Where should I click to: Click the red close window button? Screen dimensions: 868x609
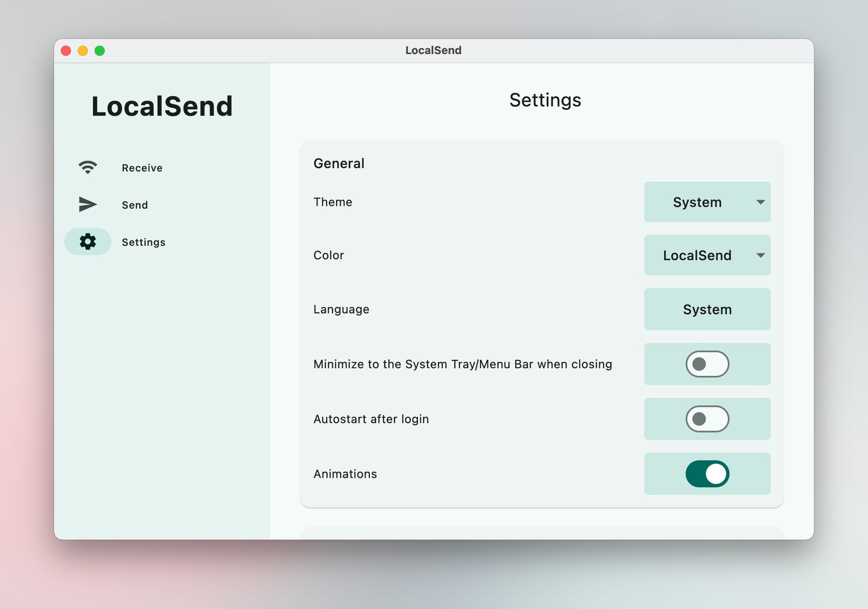tap(66, 51)
